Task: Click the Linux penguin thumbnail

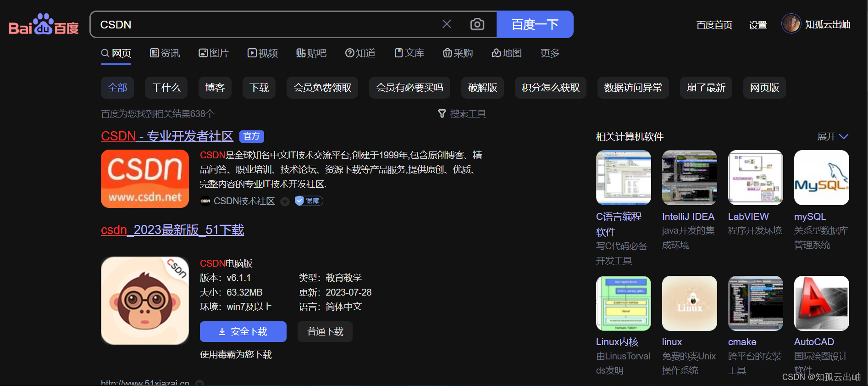Action: 690,303
